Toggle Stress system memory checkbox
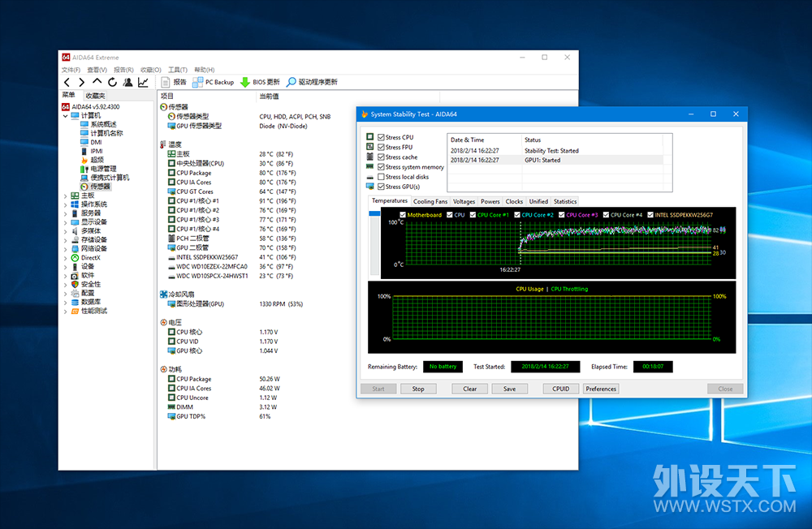The image size is (812, 529). point(381,166)
